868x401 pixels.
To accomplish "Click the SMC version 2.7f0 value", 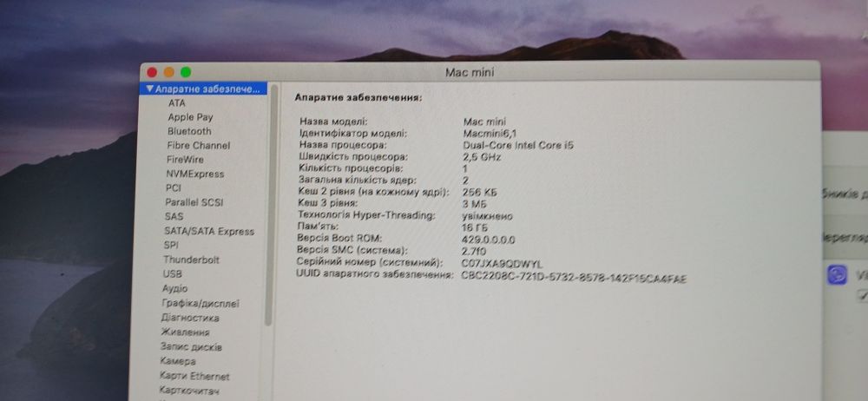I will click(x=474, y=252).
